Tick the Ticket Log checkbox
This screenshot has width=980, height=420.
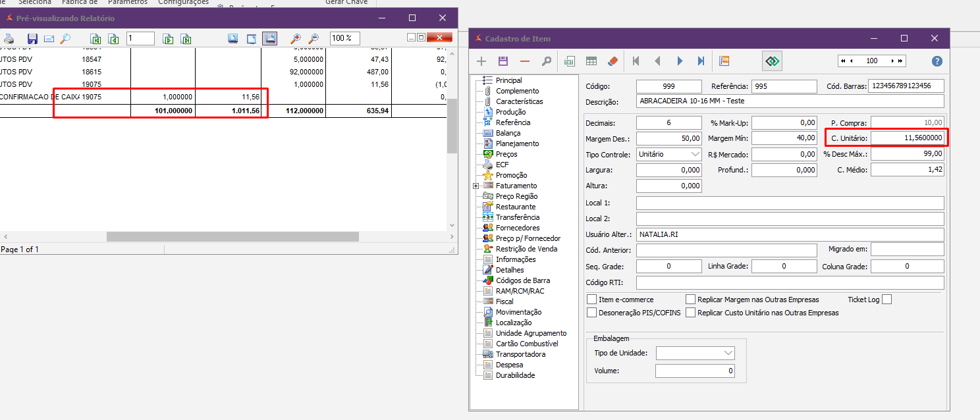tap(886, 300)
